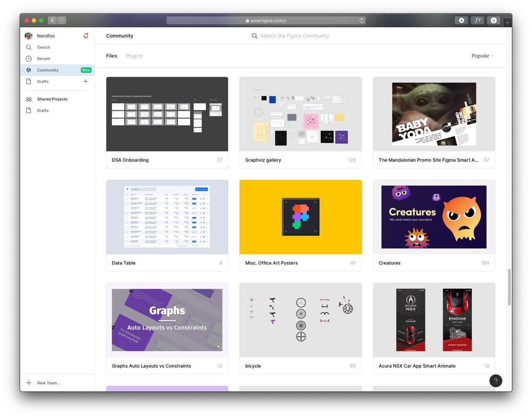Open Community in the sidebar
The width and height of the screenshot is (532, 418).
(57, 70)
